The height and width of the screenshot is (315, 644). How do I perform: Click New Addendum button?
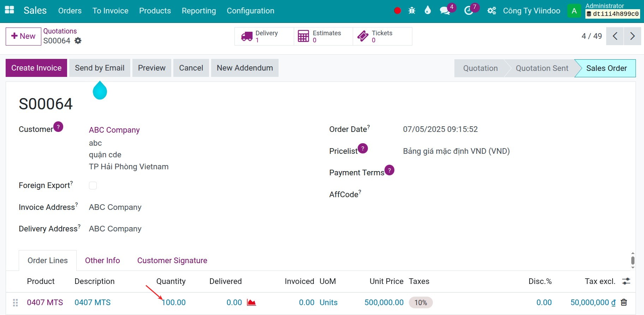pos(245,68)
